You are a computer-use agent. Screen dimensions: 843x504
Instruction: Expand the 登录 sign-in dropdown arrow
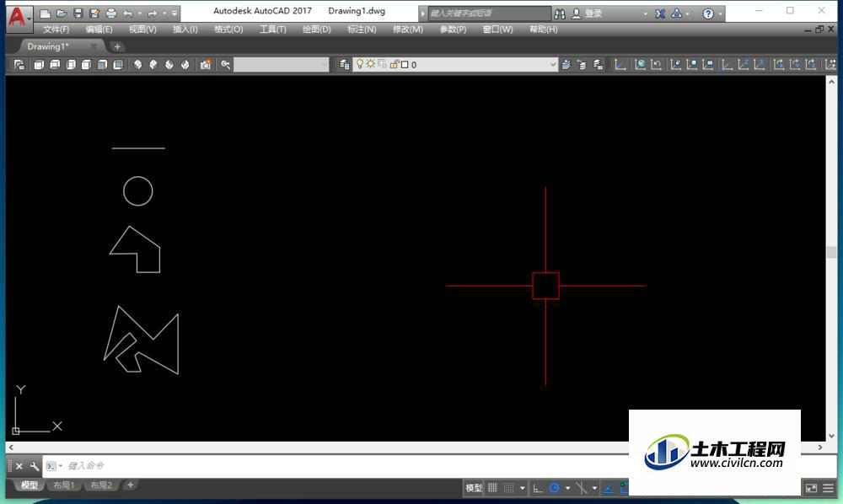pyautogui.click(x=645, y=14)
